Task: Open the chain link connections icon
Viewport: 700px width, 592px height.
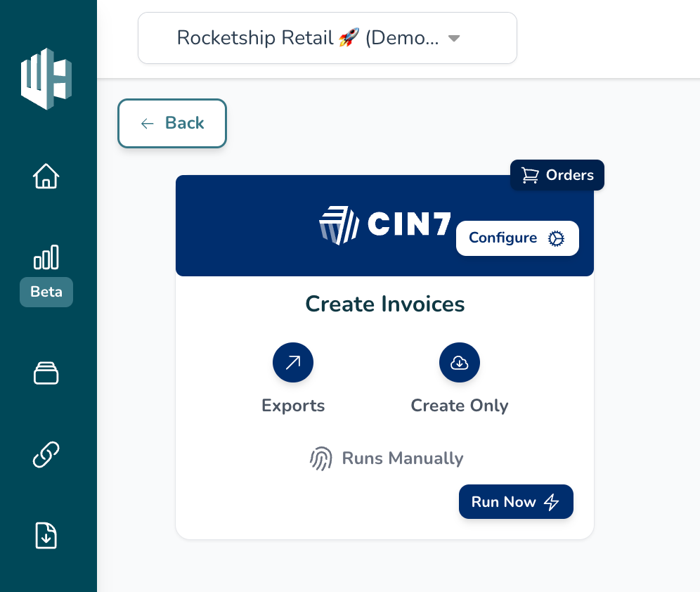Action: [46, 455]
